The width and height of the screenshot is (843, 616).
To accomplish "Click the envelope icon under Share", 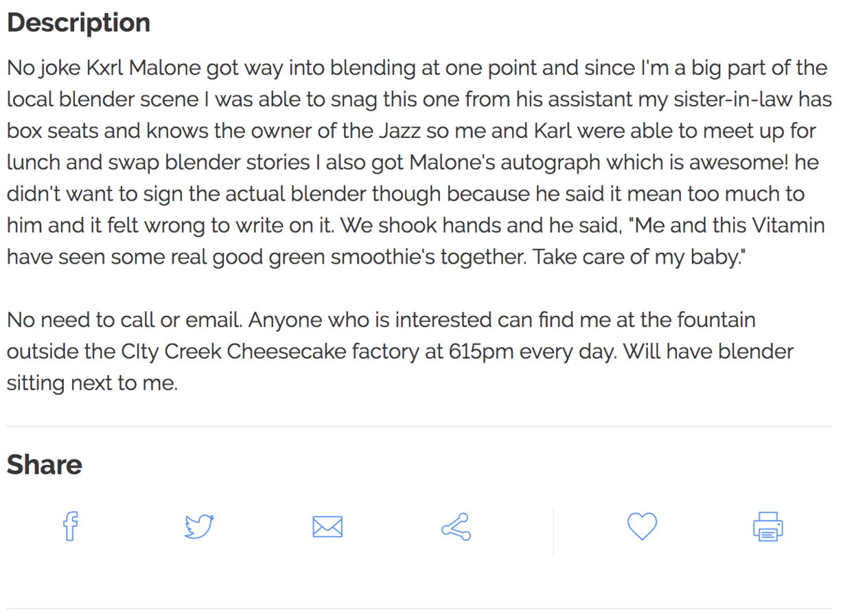I will click(x=327, y=527).
